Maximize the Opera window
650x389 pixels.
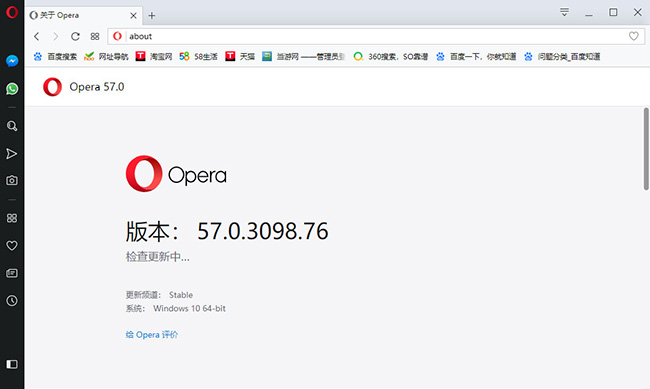click(613, 12)
